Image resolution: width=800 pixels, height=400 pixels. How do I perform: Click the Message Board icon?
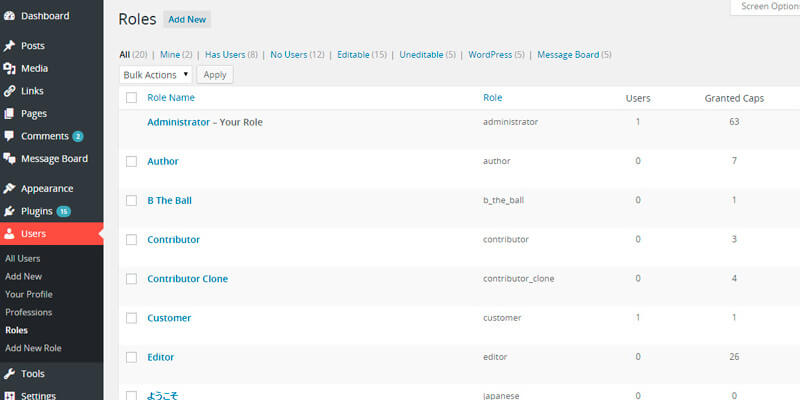[9, 159]
